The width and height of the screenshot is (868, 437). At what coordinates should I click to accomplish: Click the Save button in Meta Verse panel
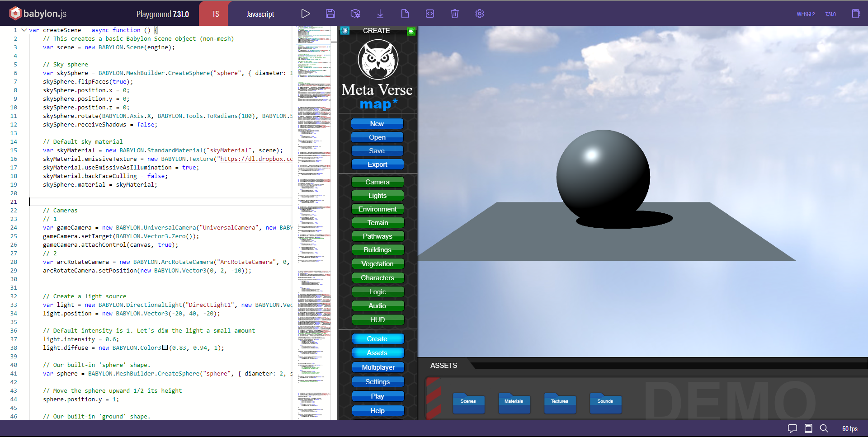point(377,151)
